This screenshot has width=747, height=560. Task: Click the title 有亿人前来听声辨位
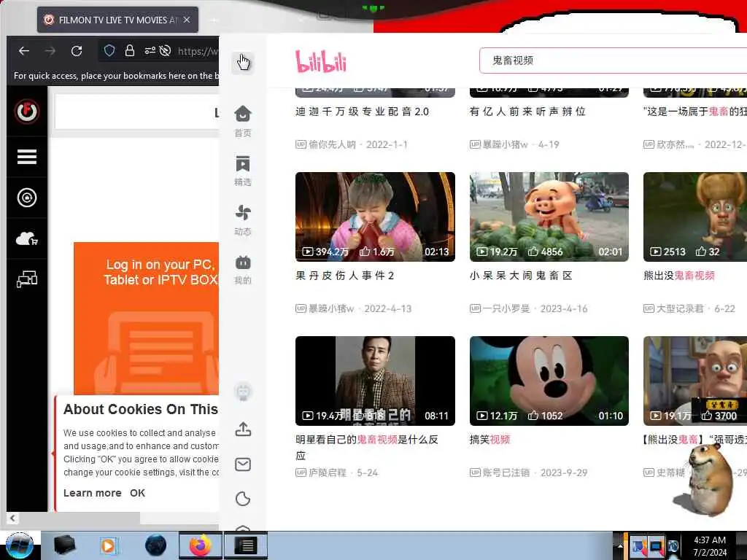527,112
